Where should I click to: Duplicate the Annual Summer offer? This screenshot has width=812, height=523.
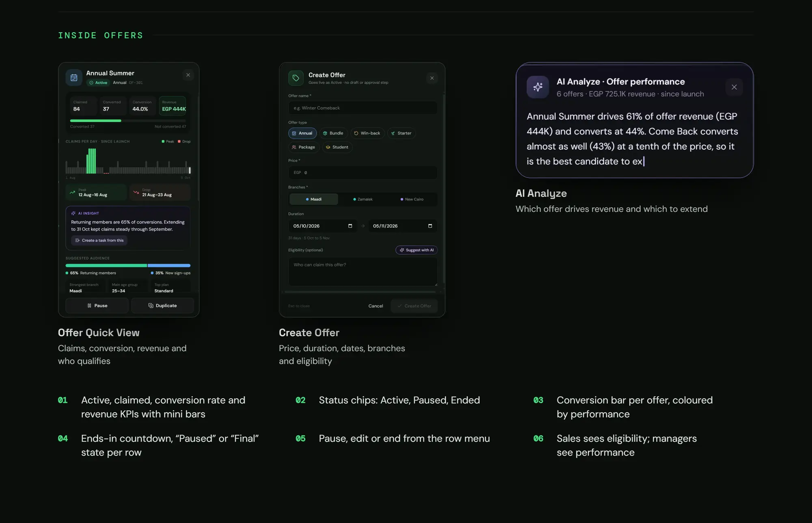coord(162,306)
